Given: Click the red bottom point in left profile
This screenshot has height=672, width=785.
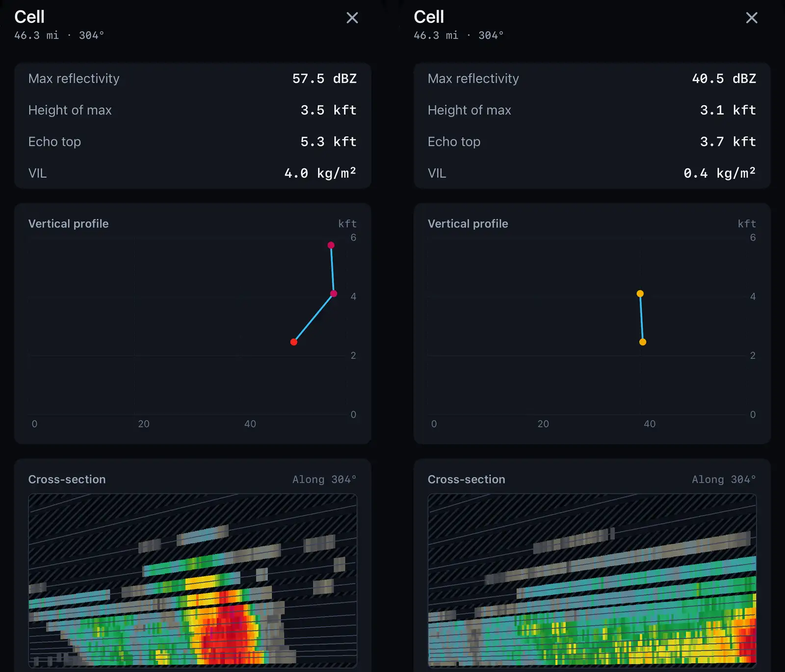Looking at the screenshot, I should 294,342.
